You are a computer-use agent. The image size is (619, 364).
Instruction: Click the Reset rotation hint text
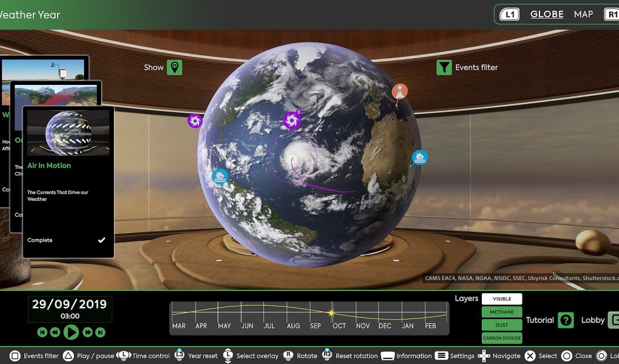click(356, 356)
